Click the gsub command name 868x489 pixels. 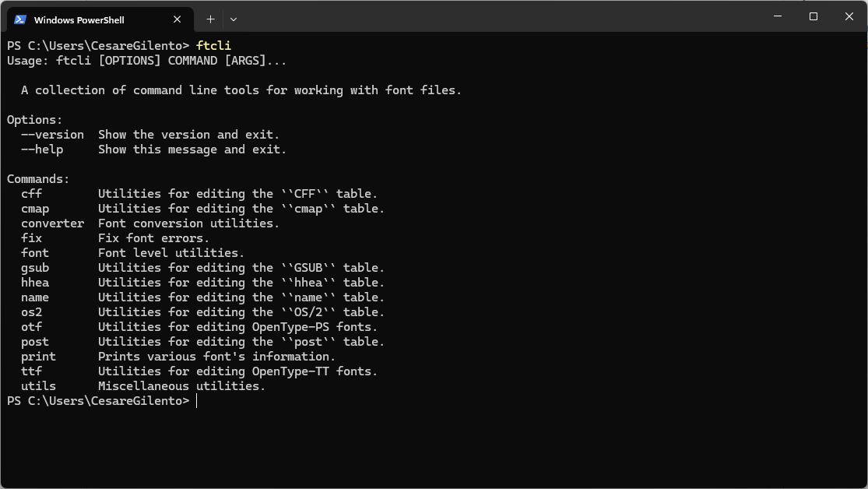click(x=35, y=268)
